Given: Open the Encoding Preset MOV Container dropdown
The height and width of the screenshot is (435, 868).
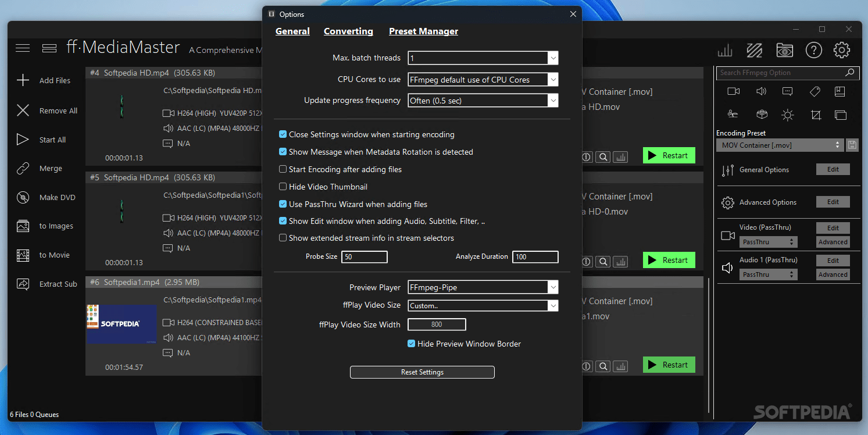Looking at the screenshot, I should (x=780, y=145).
